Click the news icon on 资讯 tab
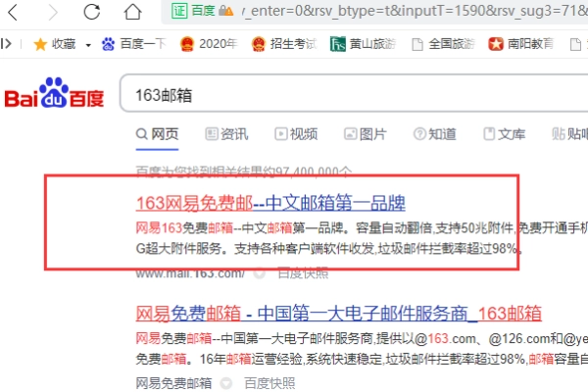 212,134
